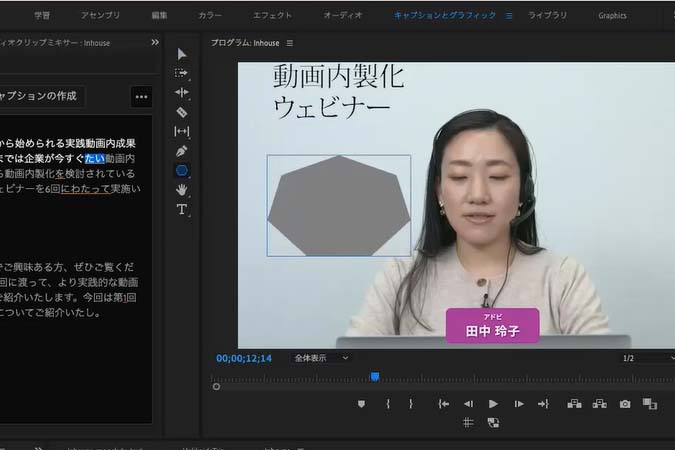Toggle the safe margins grid icon

468,422
